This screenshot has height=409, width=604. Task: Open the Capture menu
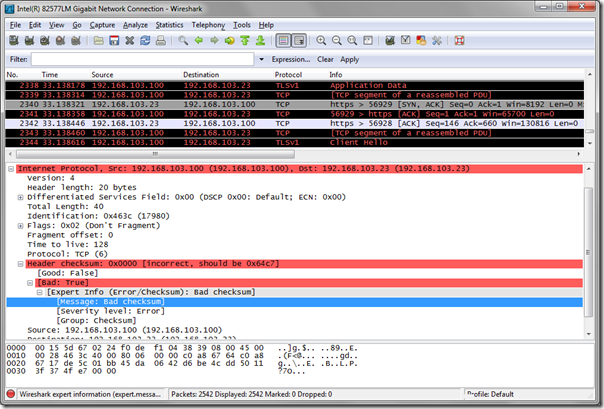point(102,25)
